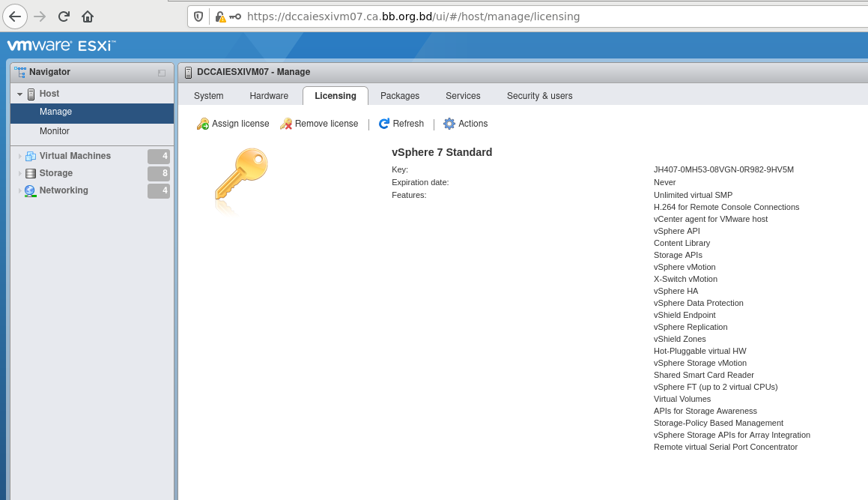Click the vSphere vMotion feature text
Image resolution: width=868 pixels, height=500 pixels.
[x=685, y=267]
